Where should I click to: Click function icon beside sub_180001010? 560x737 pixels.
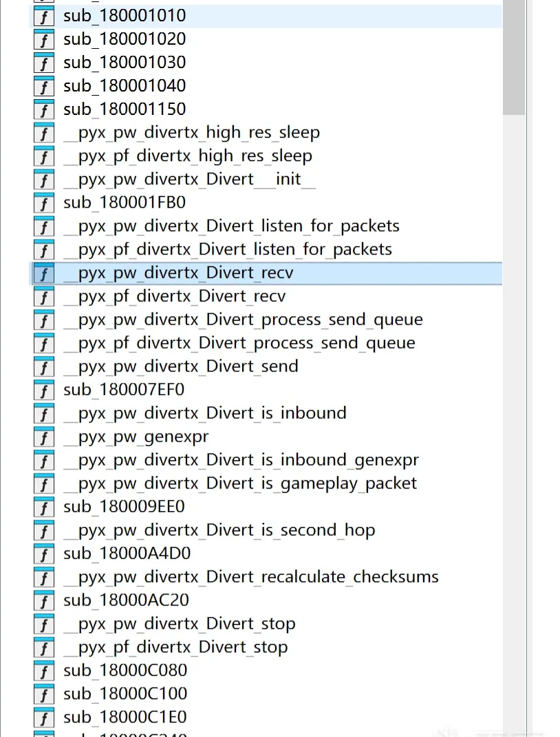pos(44,17)
